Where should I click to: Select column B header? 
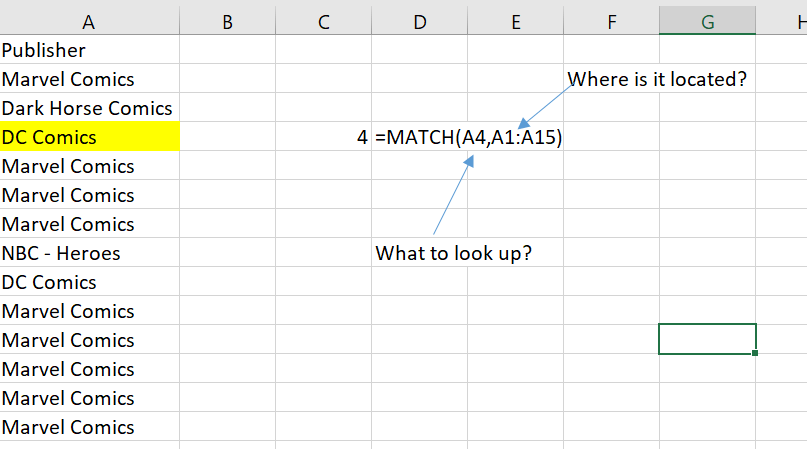point(227,21)
